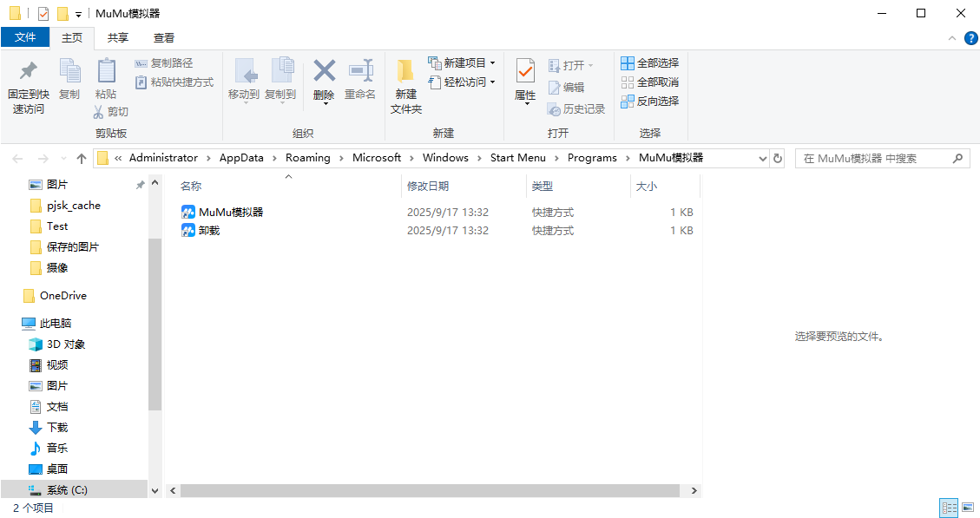Switch to large thumbnails view

[966, 508]
